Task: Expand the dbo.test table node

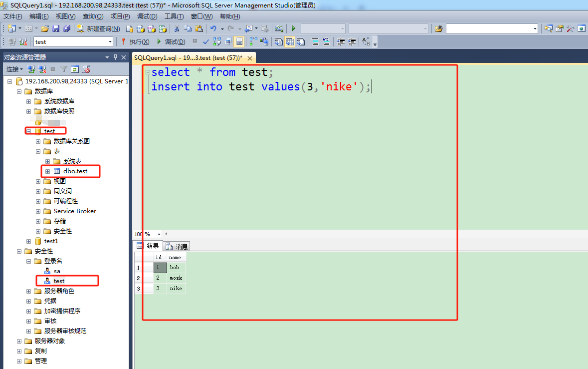Action: (x=47, y=171)
